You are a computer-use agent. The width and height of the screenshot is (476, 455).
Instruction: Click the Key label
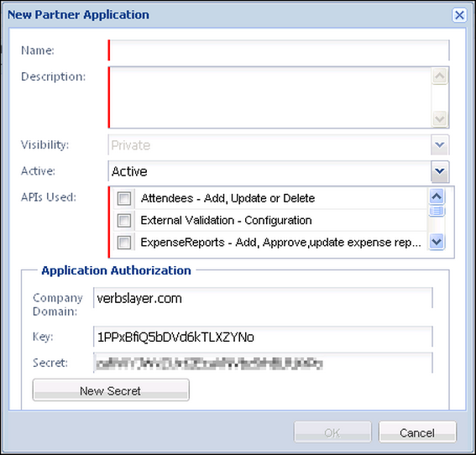pyautogui.click(x=43, y=337)
